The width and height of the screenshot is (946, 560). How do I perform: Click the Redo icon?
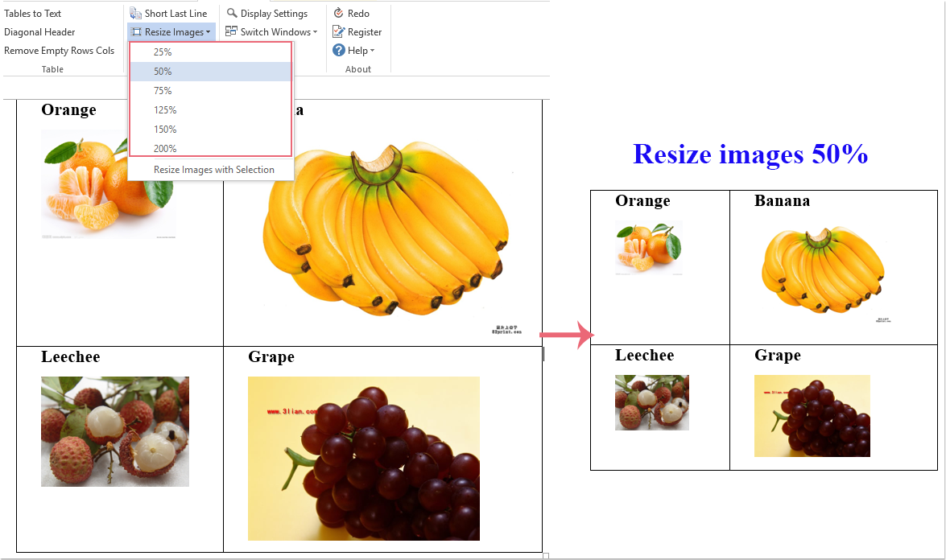[x=339, y=14]
